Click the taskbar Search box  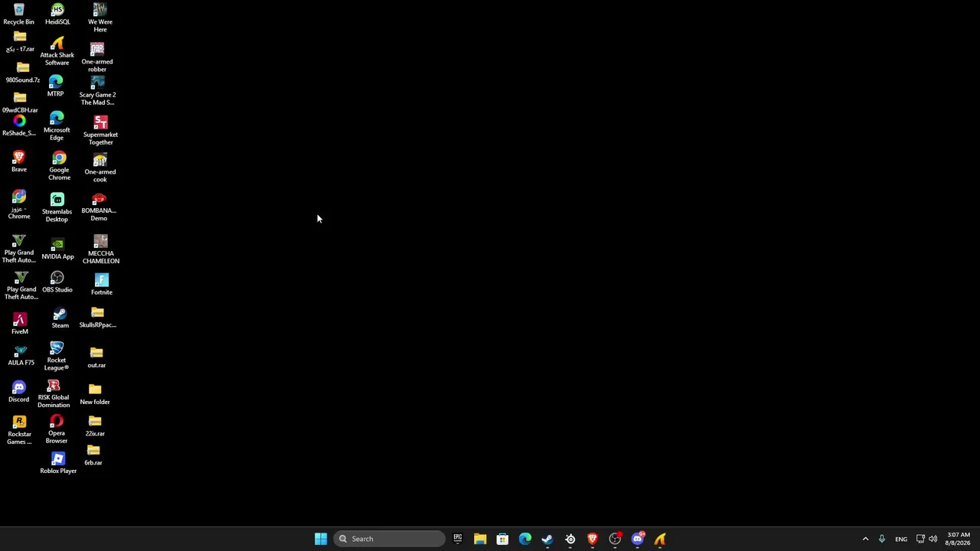click(x=389, y=539)
